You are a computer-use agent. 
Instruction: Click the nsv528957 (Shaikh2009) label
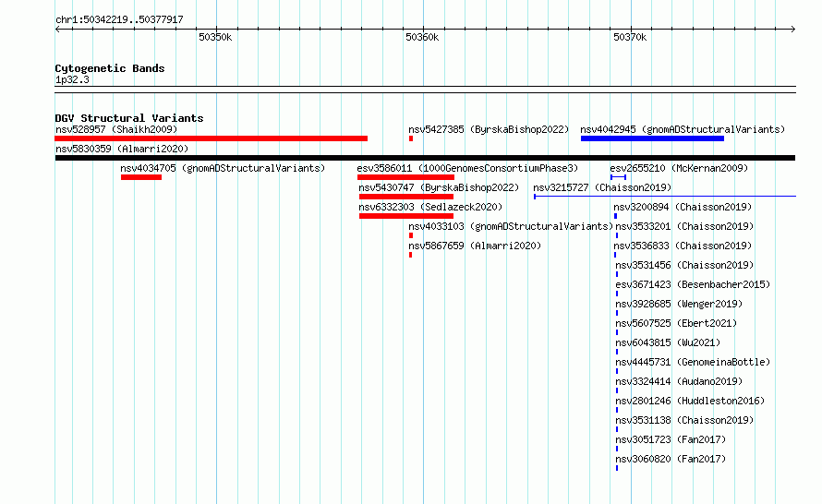116,129
